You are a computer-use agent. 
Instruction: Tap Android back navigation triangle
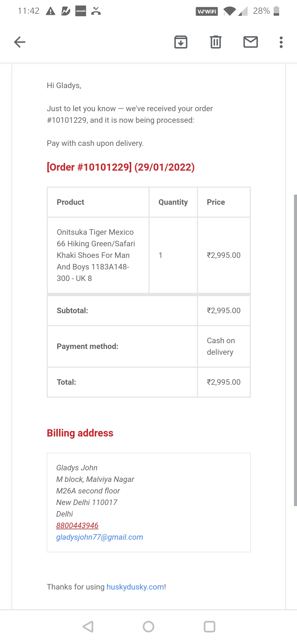[x=88, y=627]
